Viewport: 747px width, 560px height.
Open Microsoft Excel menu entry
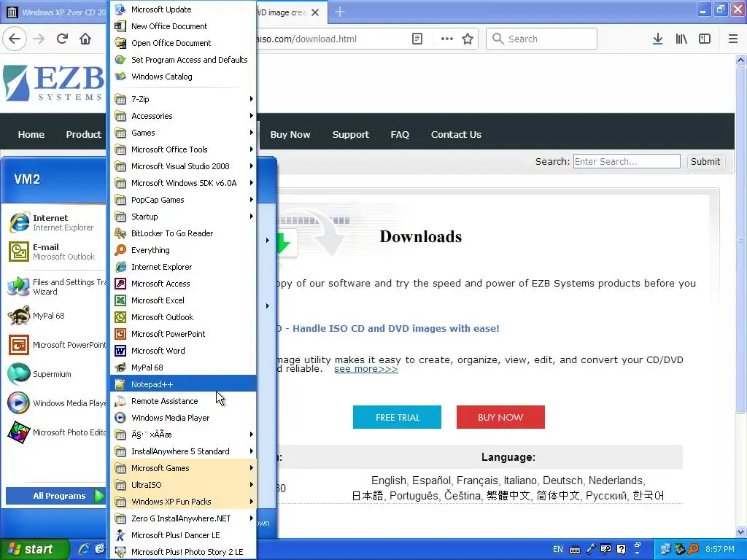(x=183, y=300)
